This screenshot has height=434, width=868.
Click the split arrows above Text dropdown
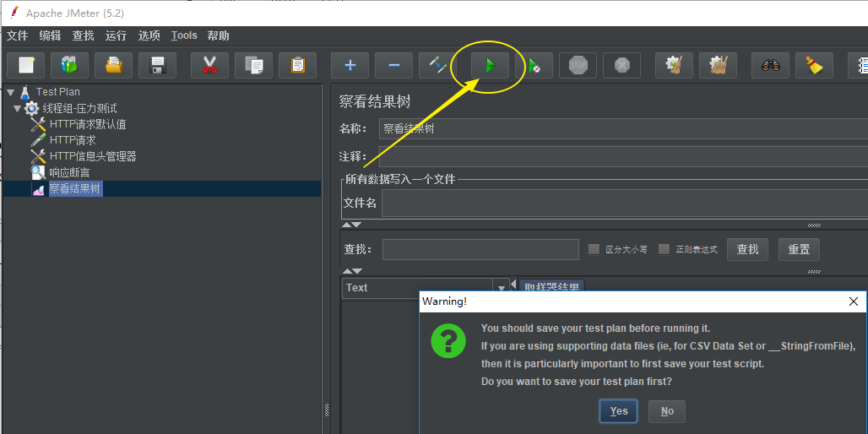(x=351, y=271)
